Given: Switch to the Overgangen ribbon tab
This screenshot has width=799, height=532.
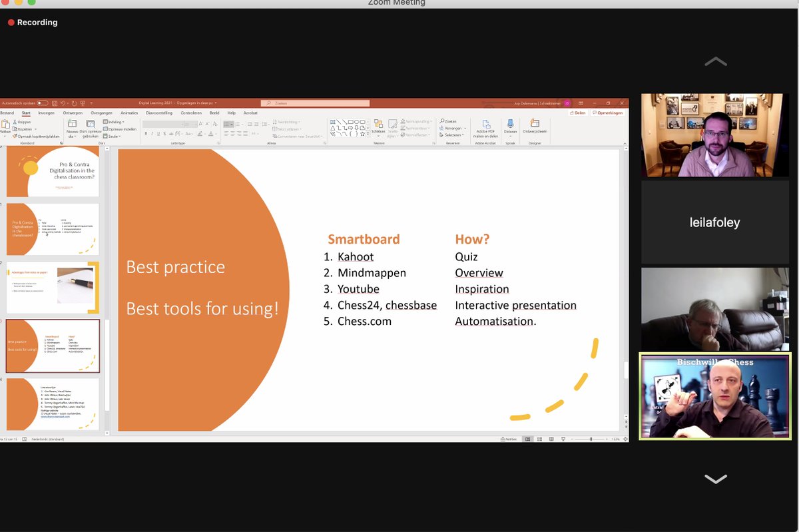Looking at the screenshot, I should (101, 113).
